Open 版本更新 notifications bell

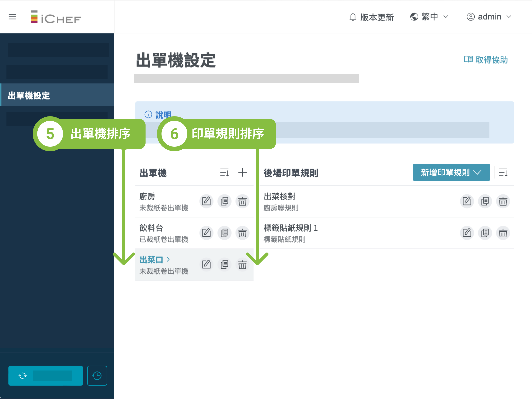353,17
